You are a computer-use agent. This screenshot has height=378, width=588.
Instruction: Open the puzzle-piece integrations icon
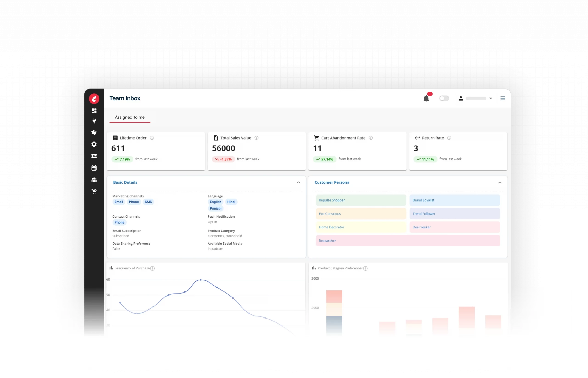(x=94, y=133)
